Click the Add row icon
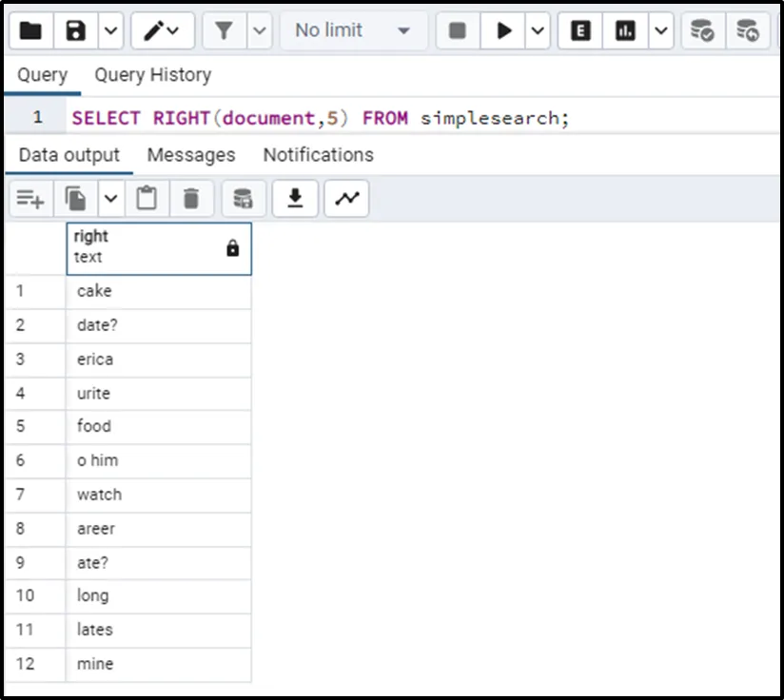 click(x=30, y=198)
